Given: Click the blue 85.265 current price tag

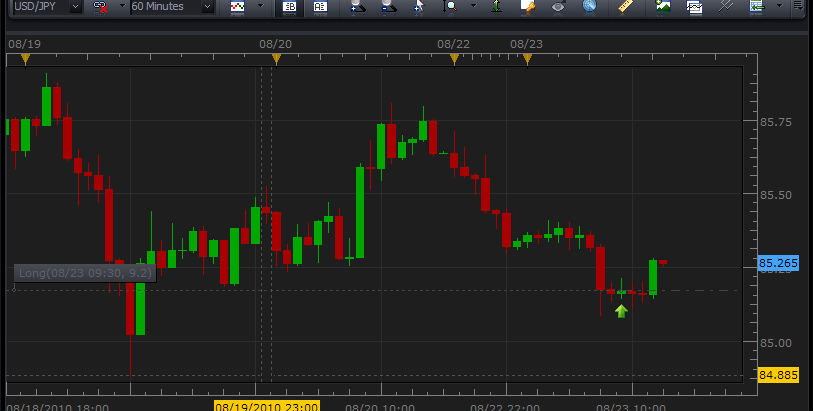Looking at the screenshot, I should pos(778,263).
